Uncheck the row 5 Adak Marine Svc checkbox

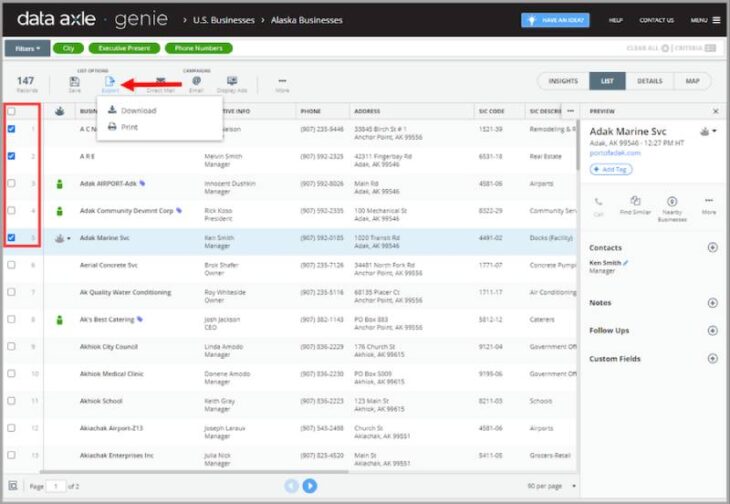[12, 238]
